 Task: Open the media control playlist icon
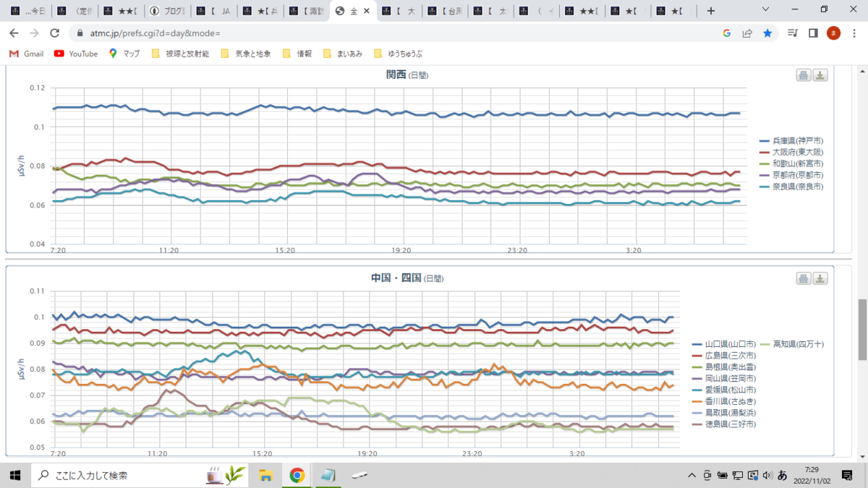pos(793,33)
